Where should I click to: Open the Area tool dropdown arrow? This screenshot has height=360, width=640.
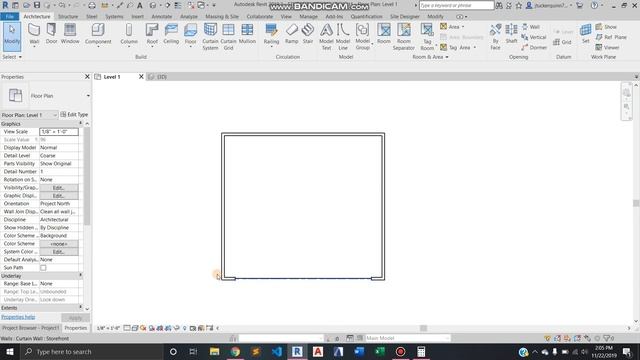click(463, 27)
